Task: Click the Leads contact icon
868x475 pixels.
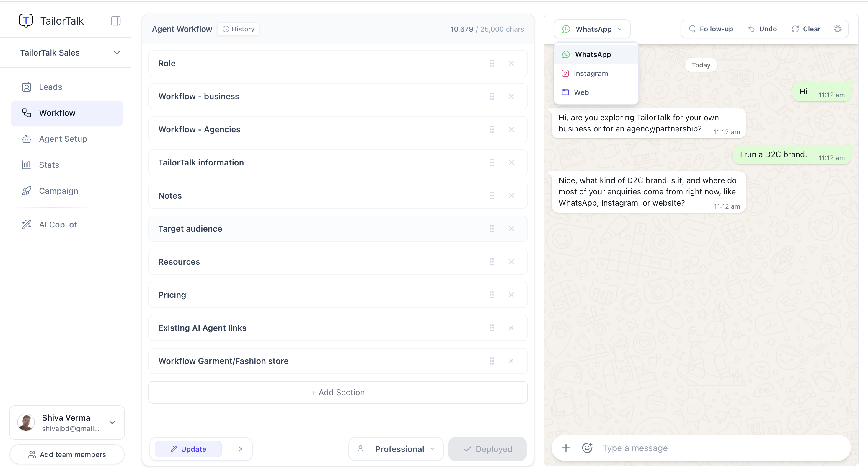Action: click(27, 87)
